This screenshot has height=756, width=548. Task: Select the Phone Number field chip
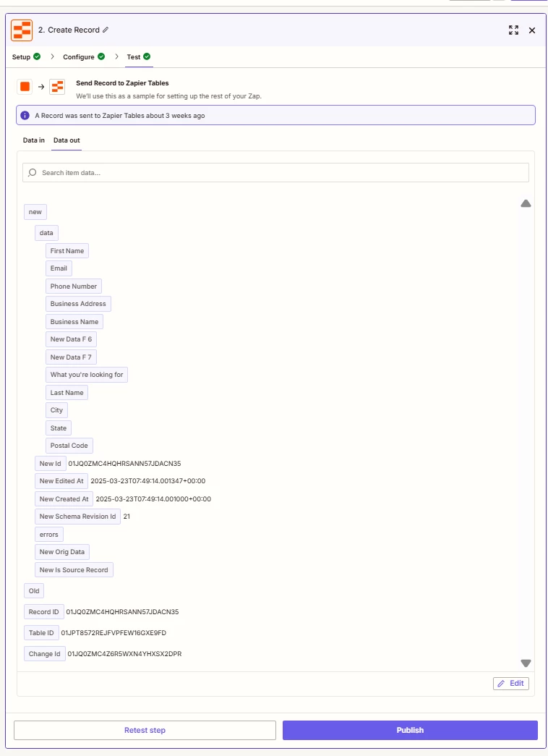point(73,286)
